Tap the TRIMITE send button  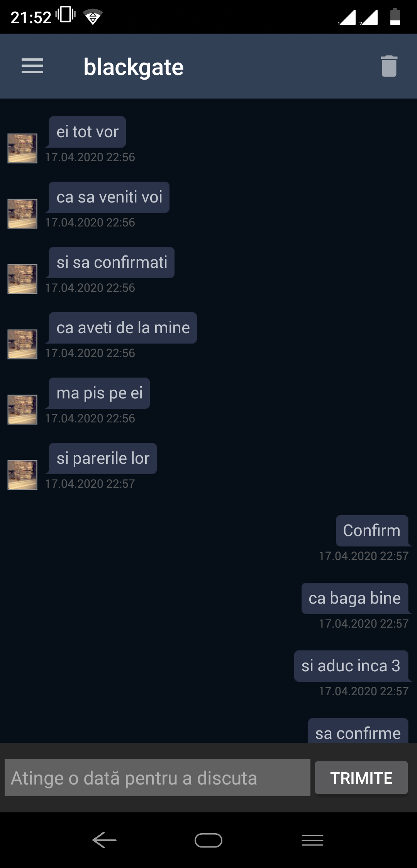[361, 778]
